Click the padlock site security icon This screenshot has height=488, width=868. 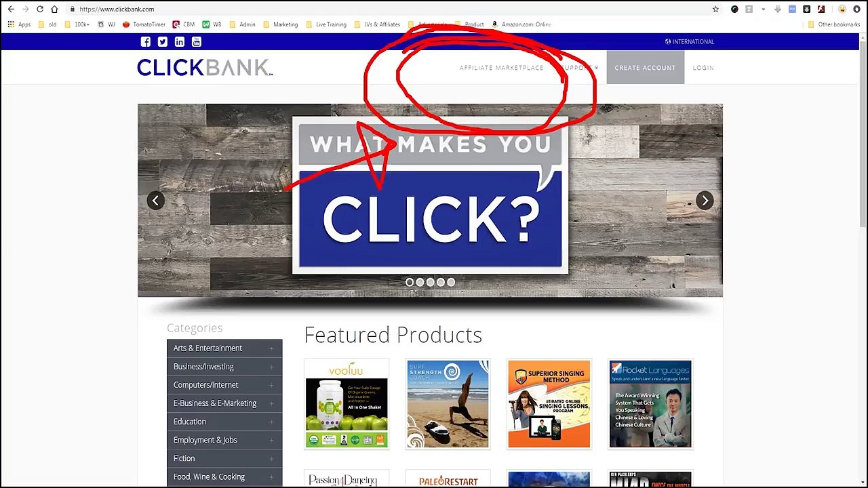pos(72,9)
